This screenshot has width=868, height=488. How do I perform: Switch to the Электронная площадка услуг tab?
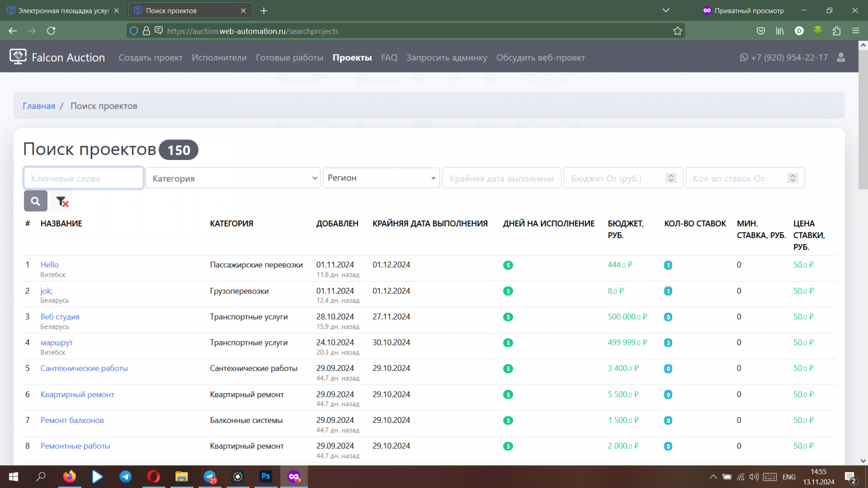(x=62, y=10)
